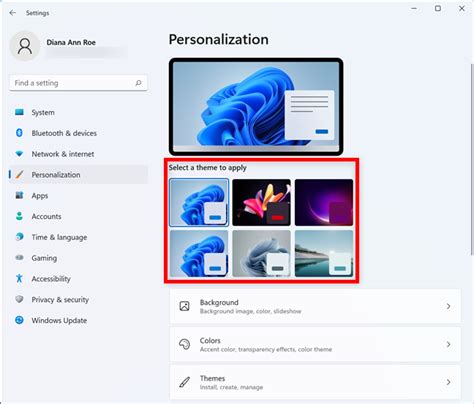Click the search magnifier icon
This screenshot has width=474, height=404.
138,83
